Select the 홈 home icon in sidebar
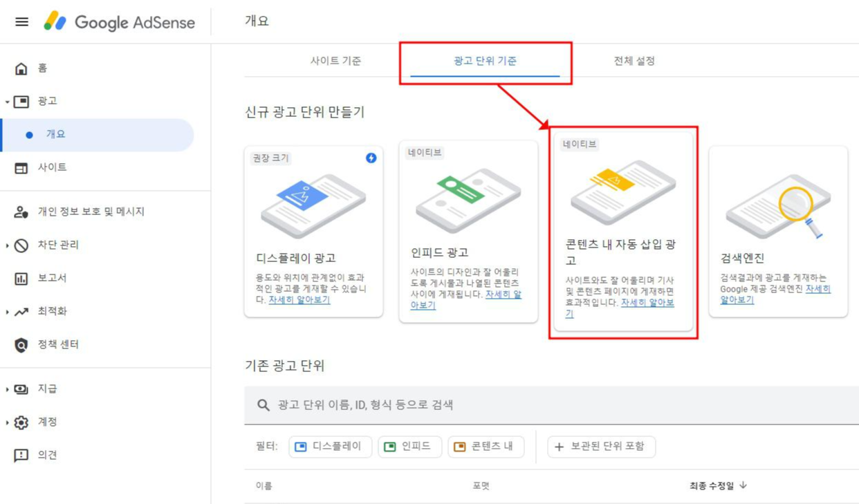This screenshot has height=504, width=859. coord(22,67)
